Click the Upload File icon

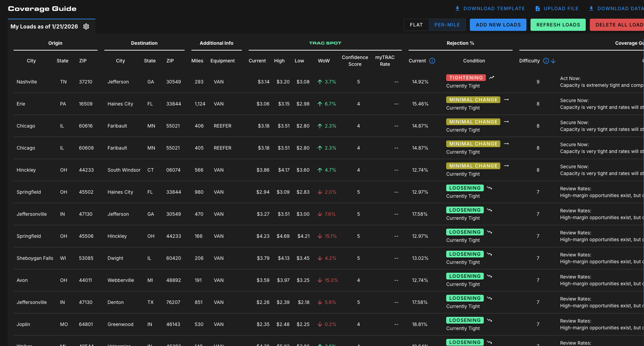tap(538, 8)
